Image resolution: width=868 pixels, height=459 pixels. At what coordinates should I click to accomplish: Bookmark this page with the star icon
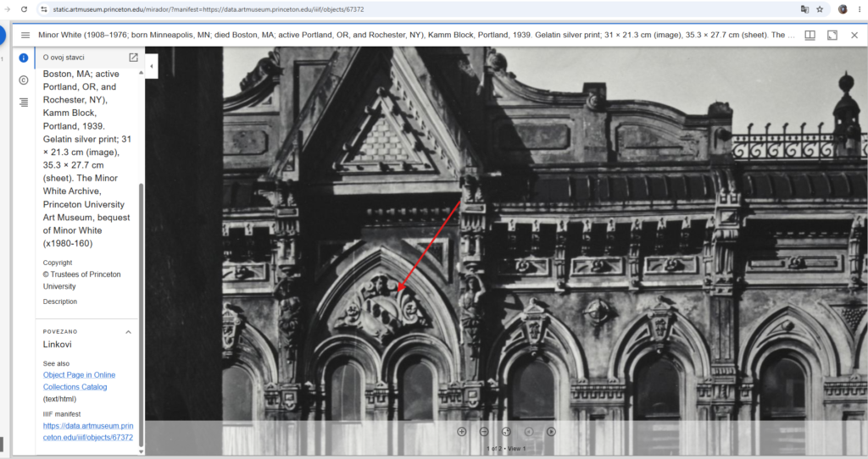click(x=820, y=9)
